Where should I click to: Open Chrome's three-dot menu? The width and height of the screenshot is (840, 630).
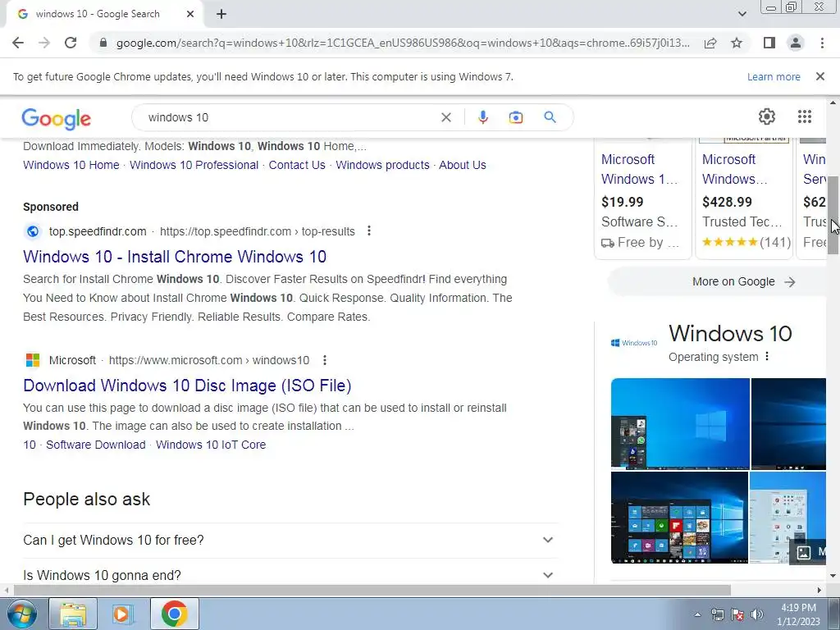click(x=822, y=43)
